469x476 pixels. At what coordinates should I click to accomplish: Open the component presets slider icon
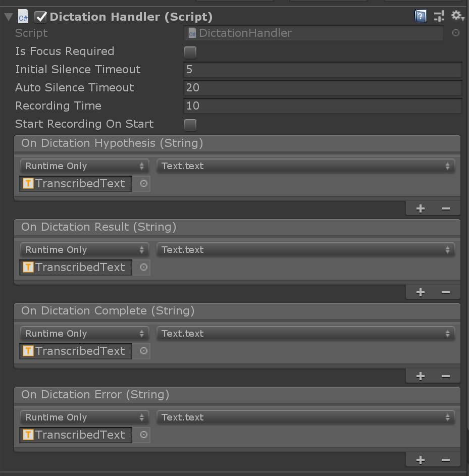pos(439,16)
